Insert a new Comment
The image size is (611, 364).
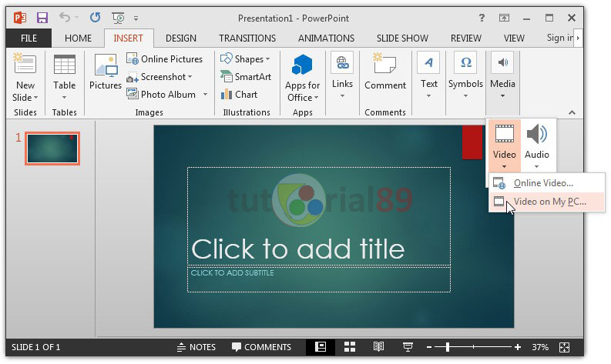[385, 72]
